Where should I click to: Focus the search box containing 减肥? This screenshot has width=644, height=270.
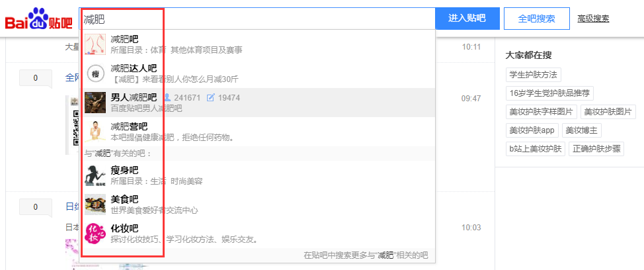257,19
